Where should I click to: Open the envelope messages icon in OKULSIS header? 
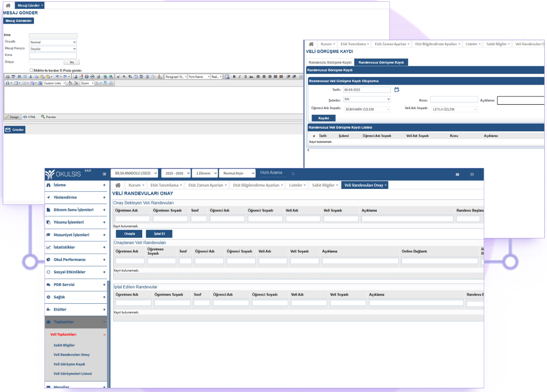(x=457, y=174)
